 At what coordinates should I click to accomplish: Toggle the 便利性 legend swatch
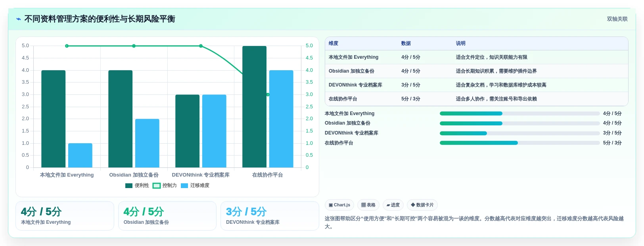pyautogui.click(x=129, y=186)
